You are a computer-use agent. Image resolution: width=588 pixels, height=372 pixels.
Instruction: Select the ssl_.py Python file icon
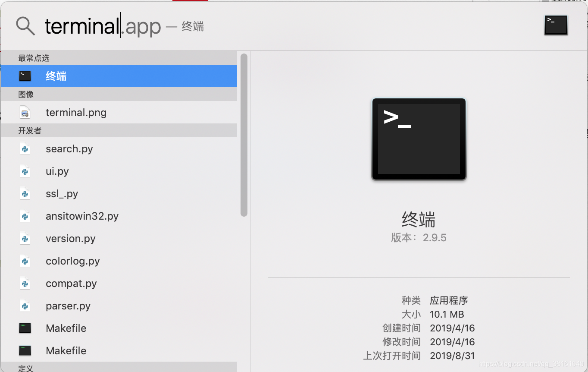point(25,193)
